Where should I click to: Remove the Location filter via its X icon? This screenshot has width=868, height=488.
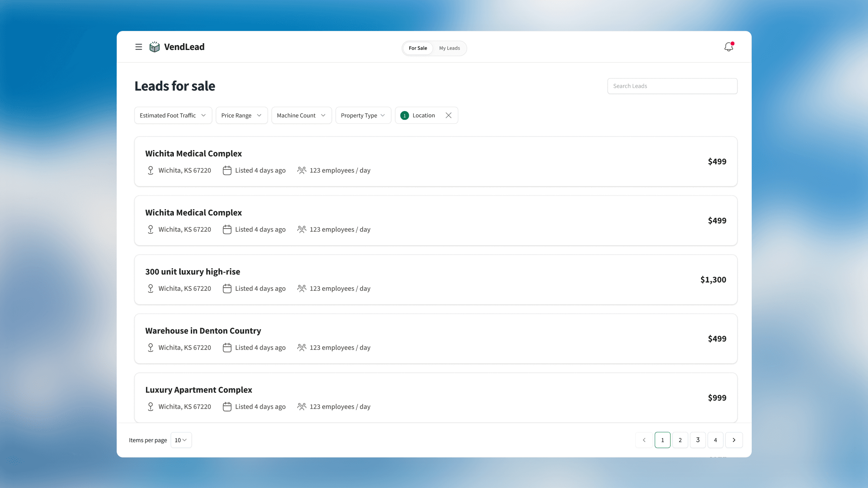[448, 115]
